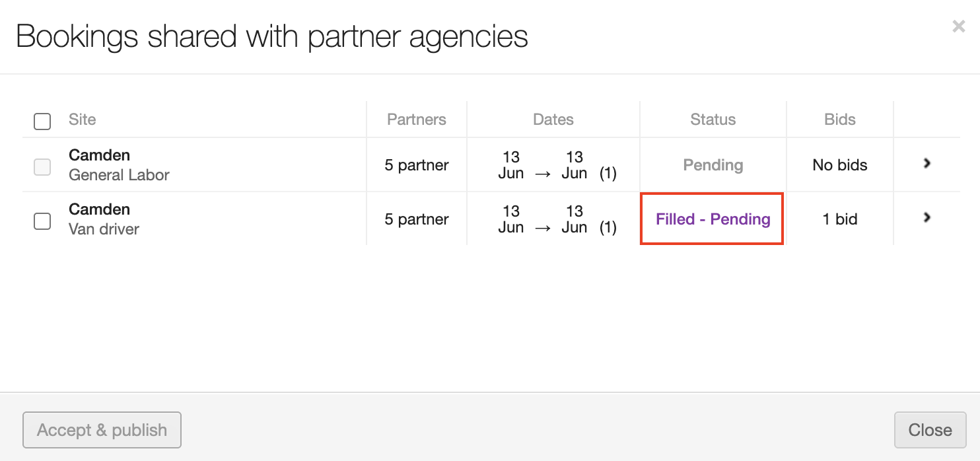The width and height of the screenshot is (980, 461).
Task: Click 5 partner in General Labor row
Action: pyautogui.click(x=417, y=165)
